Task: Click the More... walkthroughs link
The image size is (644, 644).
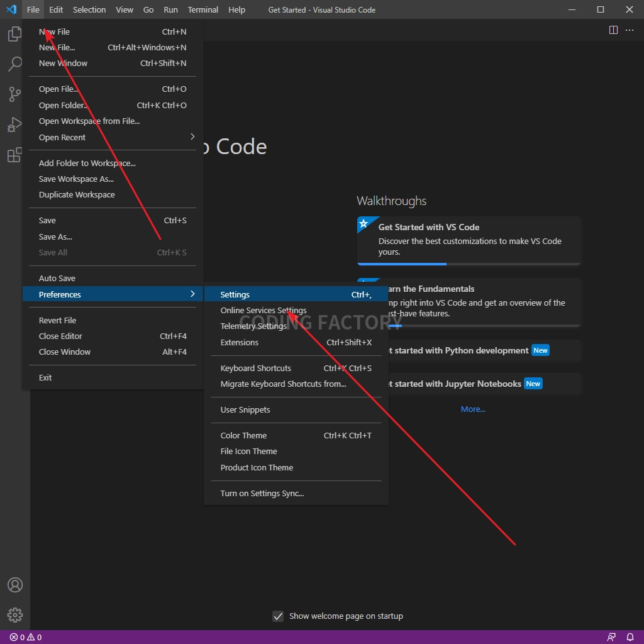Action: (473, 409)
